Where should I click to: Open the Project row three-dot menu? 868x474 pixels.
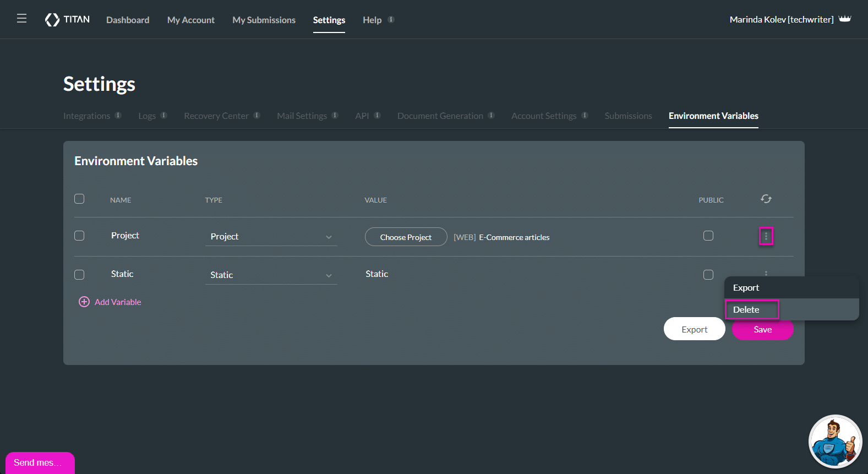point(766,236)
